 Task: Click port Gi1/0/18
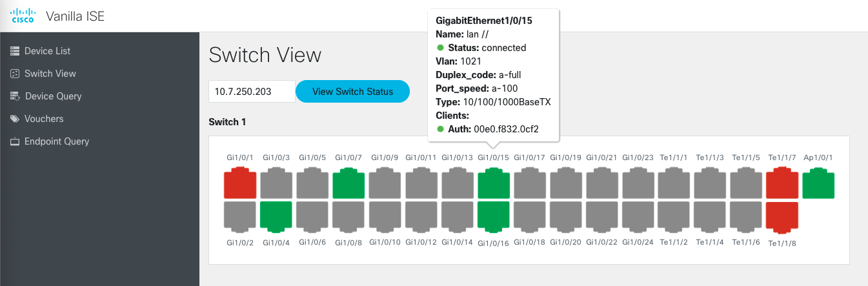[x=530, y=217]
